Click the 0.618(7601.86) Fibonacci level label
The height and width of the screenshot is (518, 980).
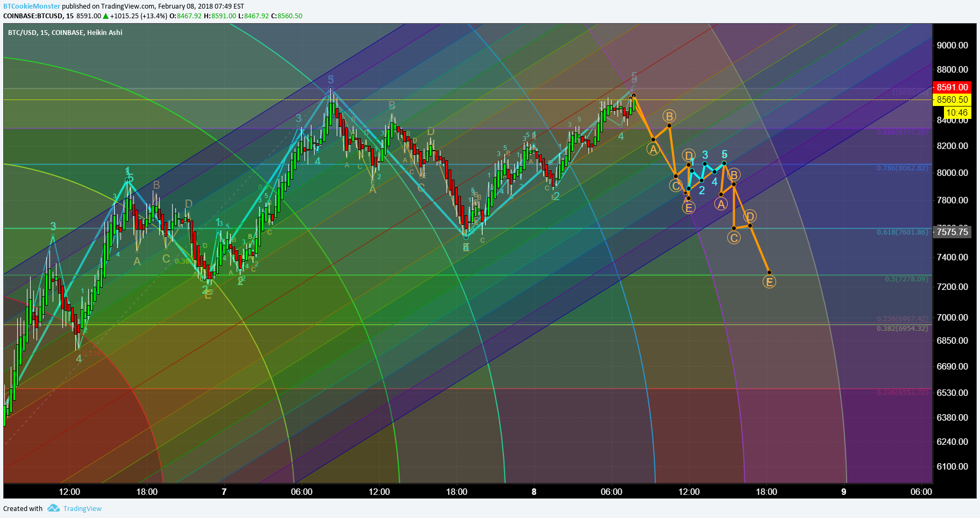click(902, 232)
